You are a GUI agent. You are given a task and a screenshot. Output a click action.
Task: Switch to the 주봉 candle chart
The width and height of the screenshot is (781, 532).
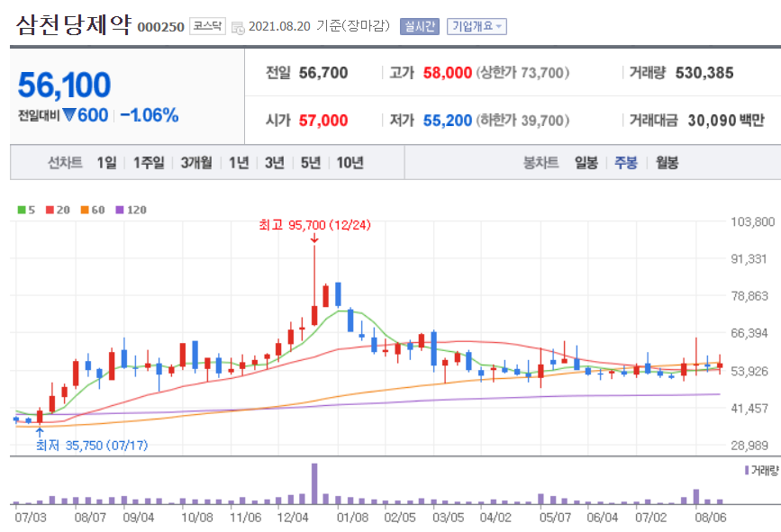[x=625, y=162]
